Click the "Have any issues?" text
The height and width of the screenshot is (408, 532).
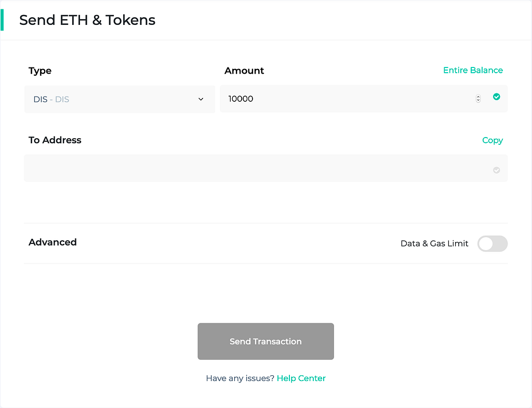coord(240,378)
